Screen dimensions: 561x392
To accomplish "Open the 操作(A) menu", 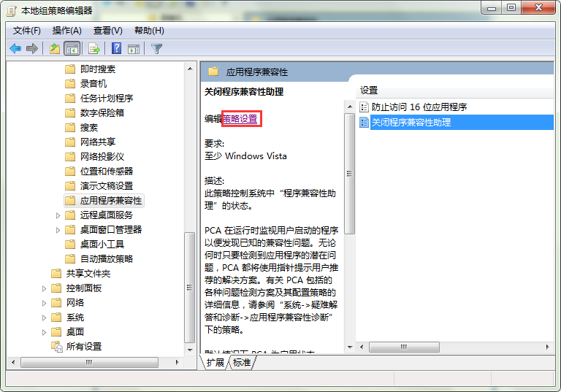I will point(67,31).
